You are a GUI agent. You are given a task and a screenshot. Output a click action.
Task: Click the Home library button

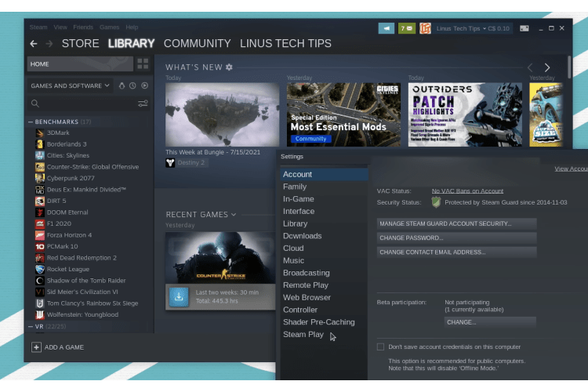(x=80, y=64)
